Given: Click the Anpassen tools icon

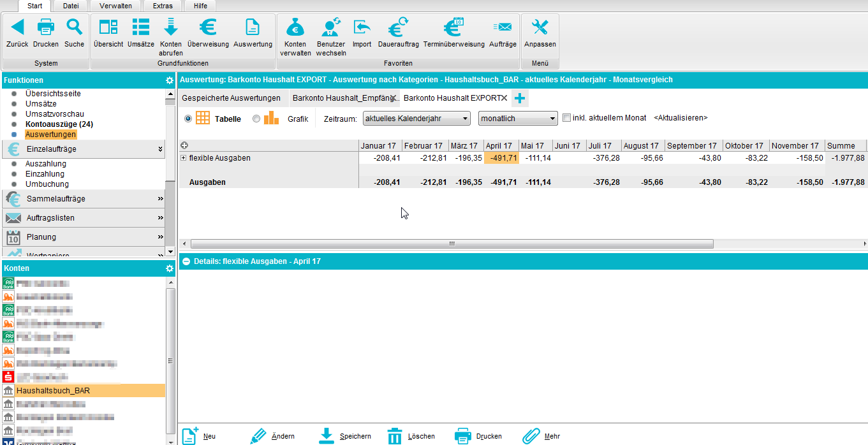Looking at the screenshot, I should (x=540, y=27).
